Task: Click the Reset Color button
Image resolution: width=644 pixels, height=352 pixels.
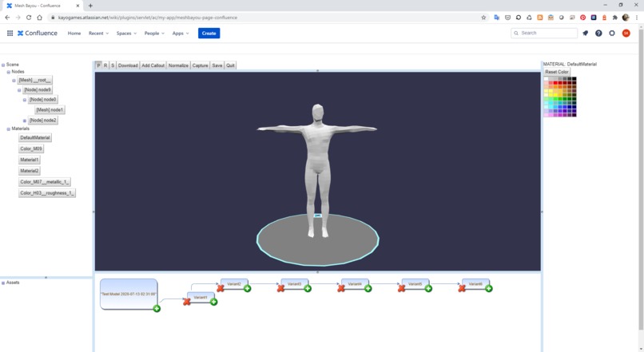Action: [557, 72]
